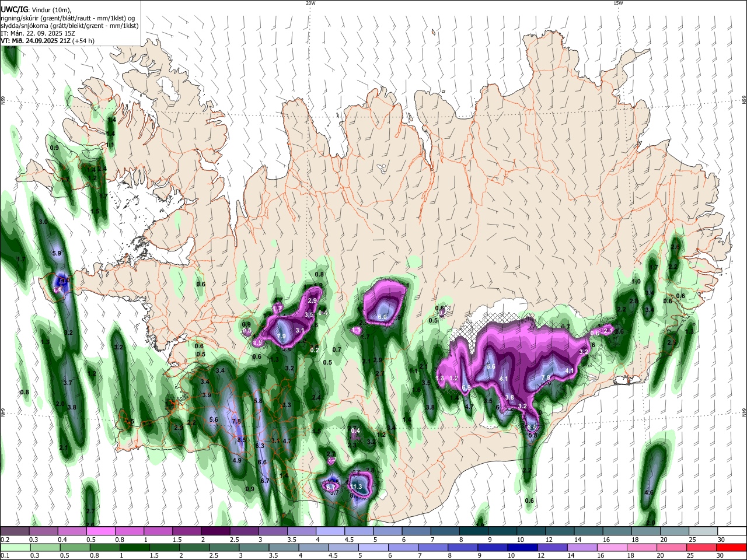Click the purple 3 swatch in top scale

pyautogui.click(x=273, y=531)
